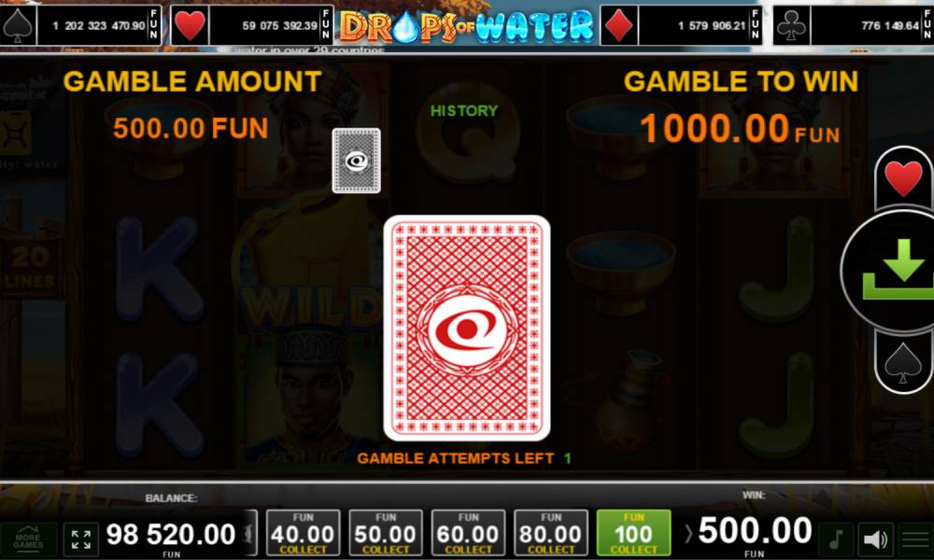This screenshot has height=560, width=934.
Task: Toggle fullscreen with the expand arrows icon
Action: point(81,539)
